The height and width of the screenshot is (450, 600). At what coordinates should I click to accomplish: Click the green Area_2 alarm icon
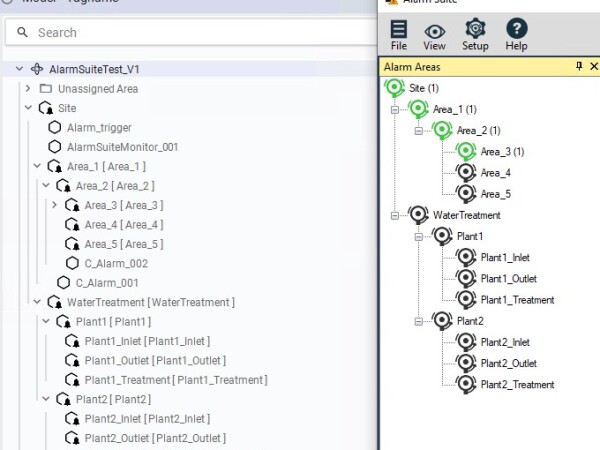click(442, 130)
